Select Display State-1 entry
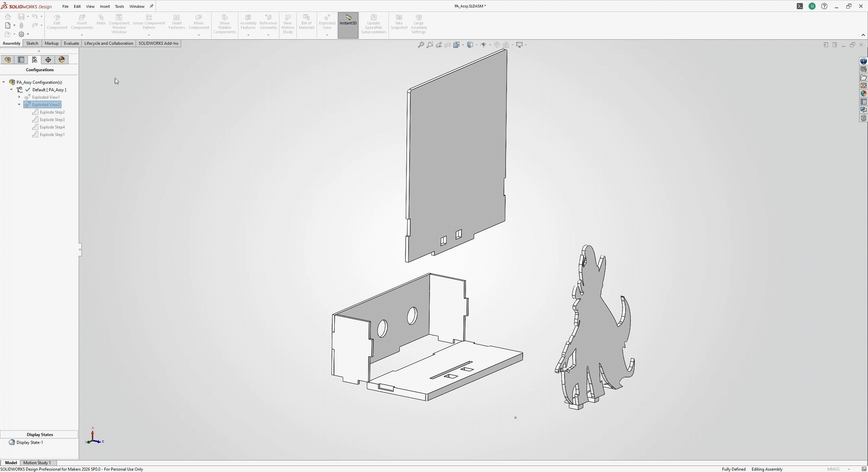Image resolution: width=868 pixels, height=472 pixels. tap(29, 442)
